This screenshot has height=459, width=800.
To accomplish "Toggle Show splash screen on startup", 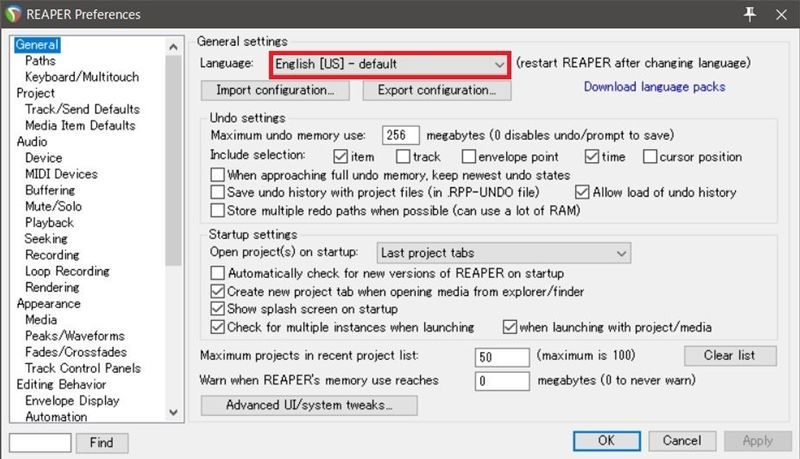I will coord(217,309).
